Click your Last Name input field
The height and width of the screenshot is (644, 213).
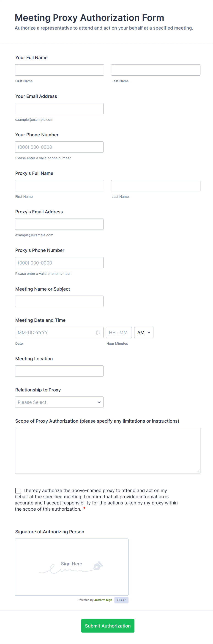click(156, 70)
